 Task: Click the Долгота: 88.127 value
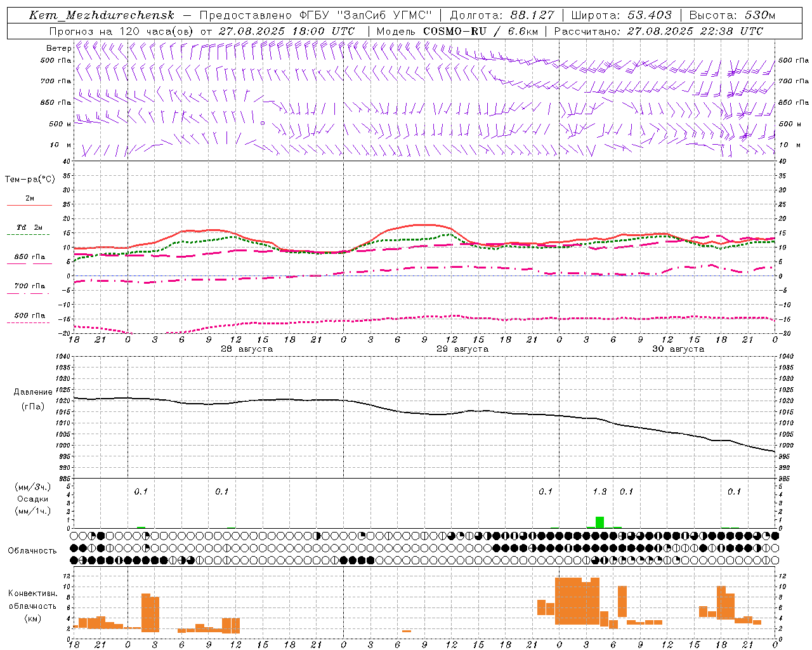click(502, 15)
